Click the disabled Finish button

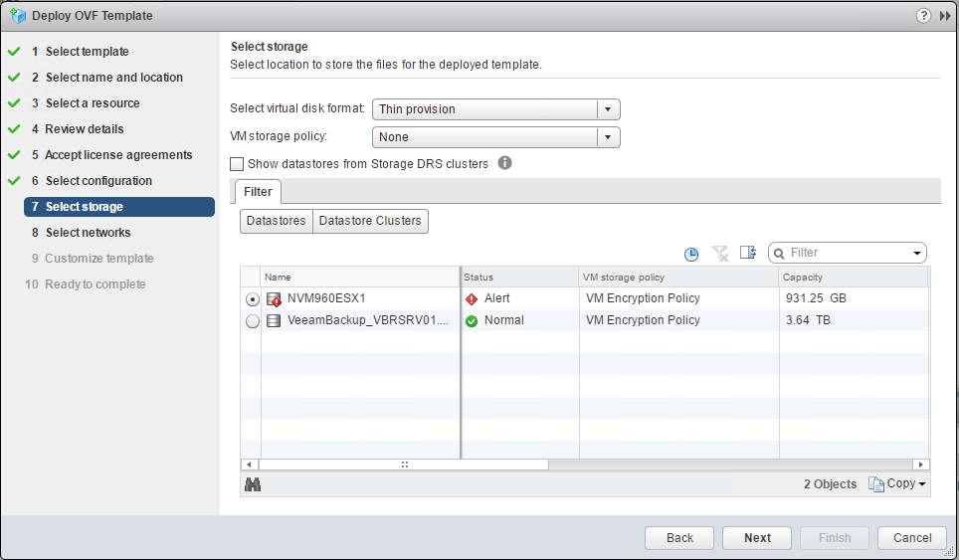tap(835, 538)
